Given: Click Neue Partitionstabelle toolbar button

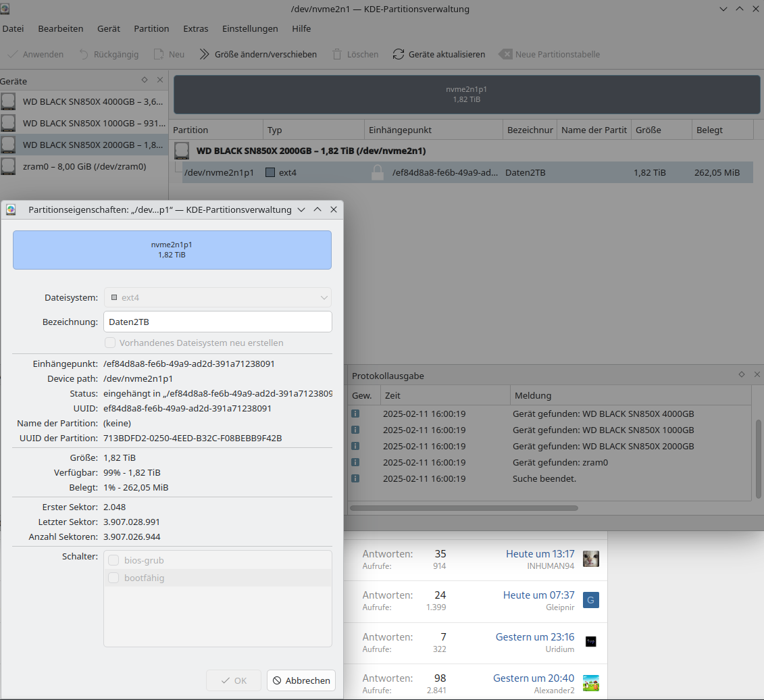Looking at the screenshot, I should pyautogui.click(x=549, y=54).
